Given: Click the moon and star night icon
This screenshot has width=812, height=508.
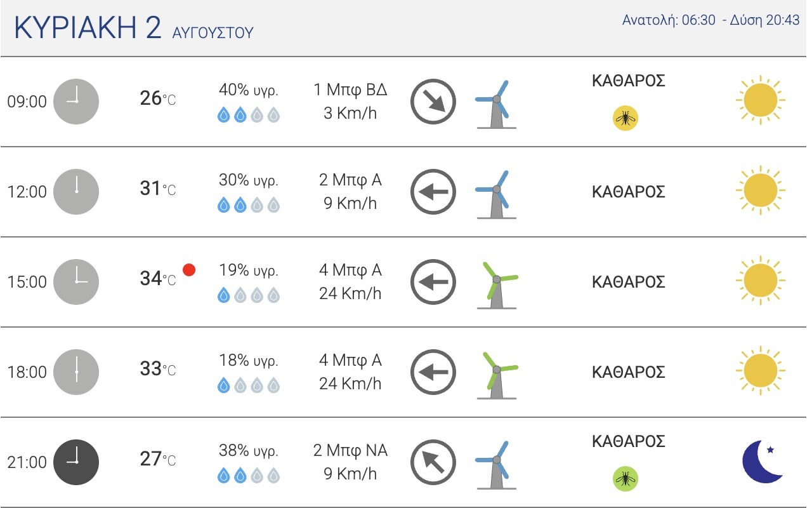Looking at the screenshot, I should click(763, 462).
